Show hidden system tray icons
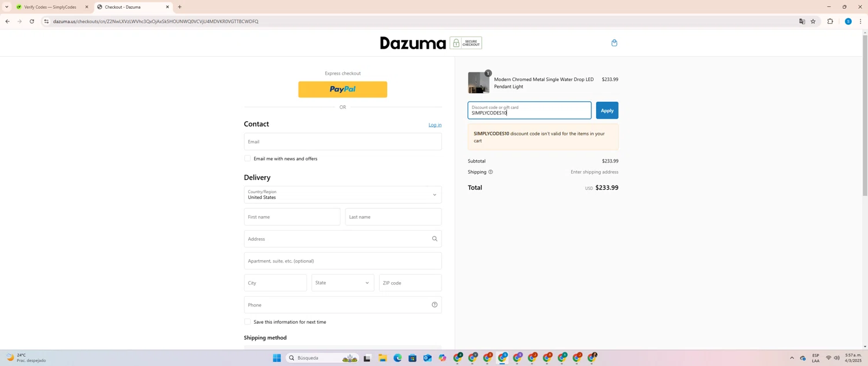 [x=792, y=358]
